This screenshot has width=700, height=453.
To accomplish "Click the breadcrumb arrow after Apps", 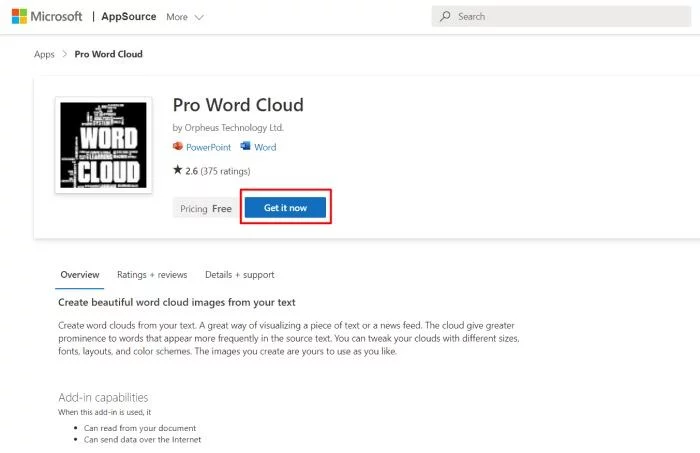I will click(65, 54).
